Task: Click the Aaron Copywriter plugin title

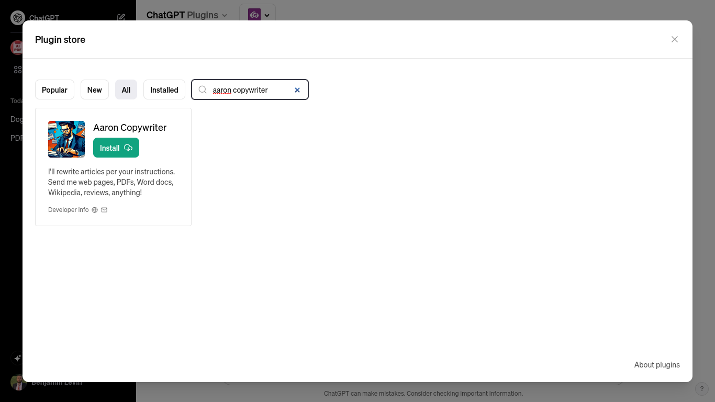Action: 130,128
